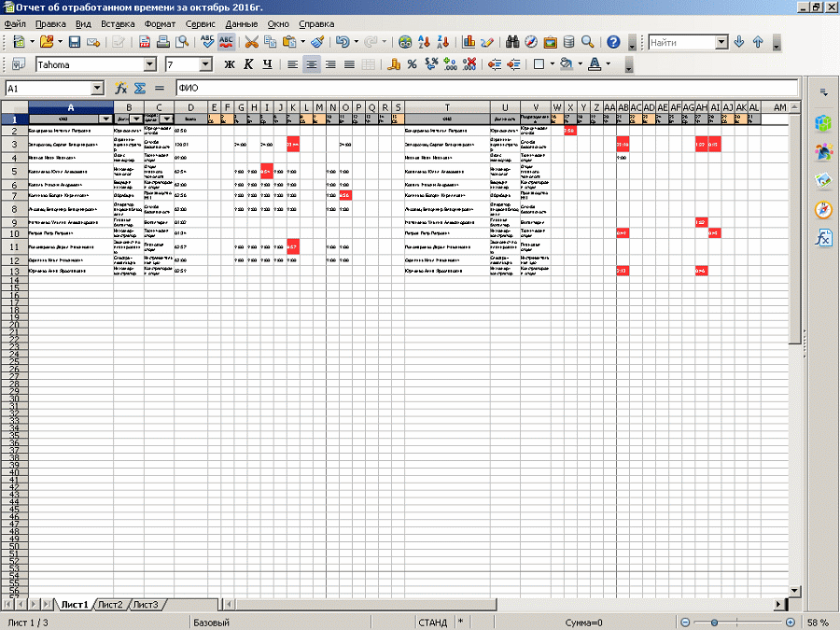Click the Function Wizard fx icon

click(x=120, y=88)
